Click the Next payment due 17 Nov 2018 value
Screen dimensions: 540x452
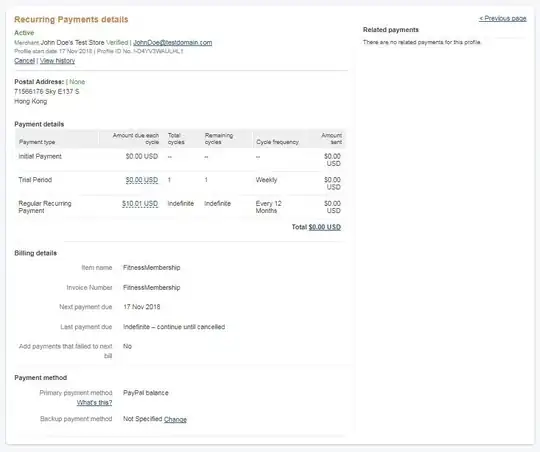[142, 307]
